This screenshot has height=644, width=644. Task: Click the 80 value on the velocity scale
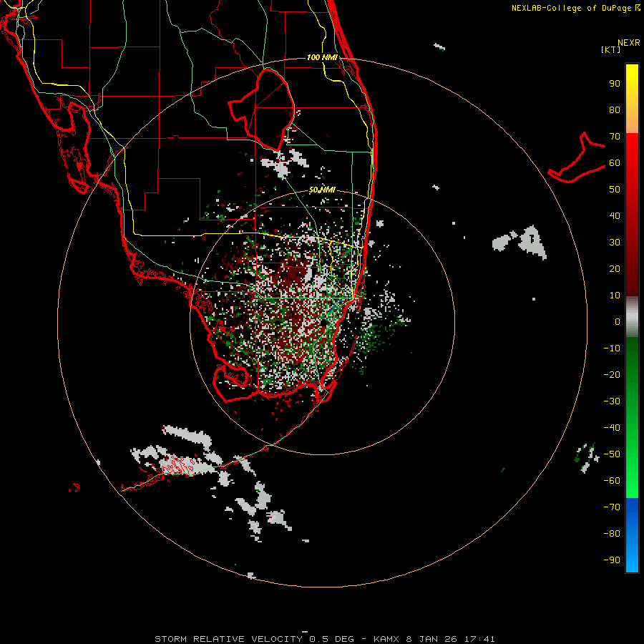(615, 109)
